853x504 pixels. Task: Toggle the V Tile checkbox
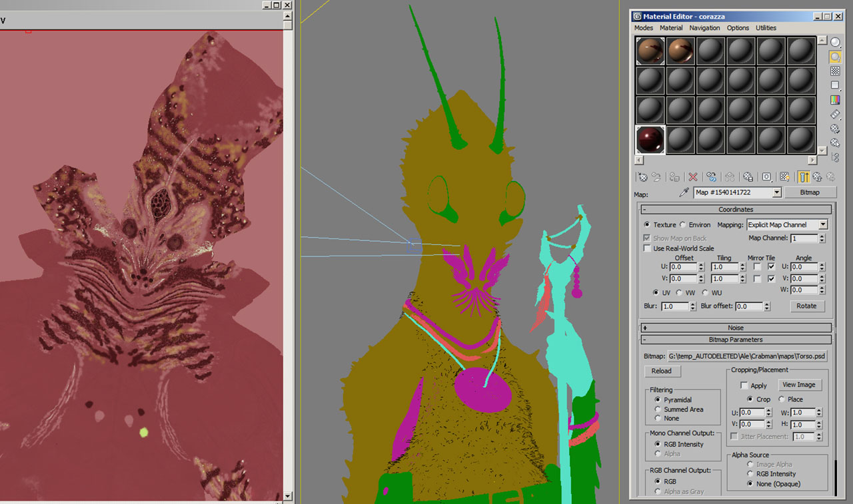click(771, 279)
